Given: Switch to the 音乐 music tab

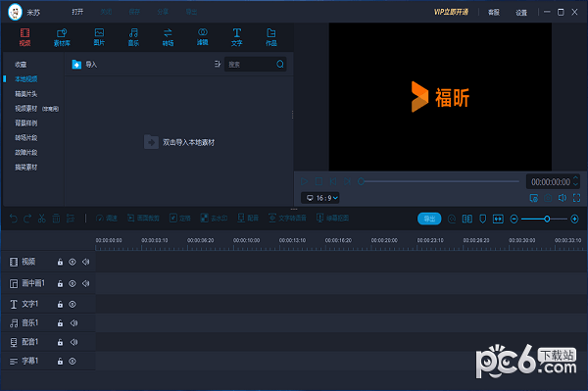Looking at the screenshot, I should [x=133, y=37].
